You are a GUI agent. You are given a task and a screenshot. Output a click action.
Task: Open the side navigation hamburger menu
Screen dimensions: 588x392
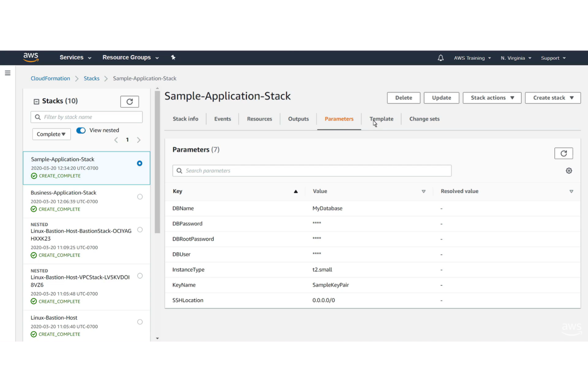click(8, 73)
